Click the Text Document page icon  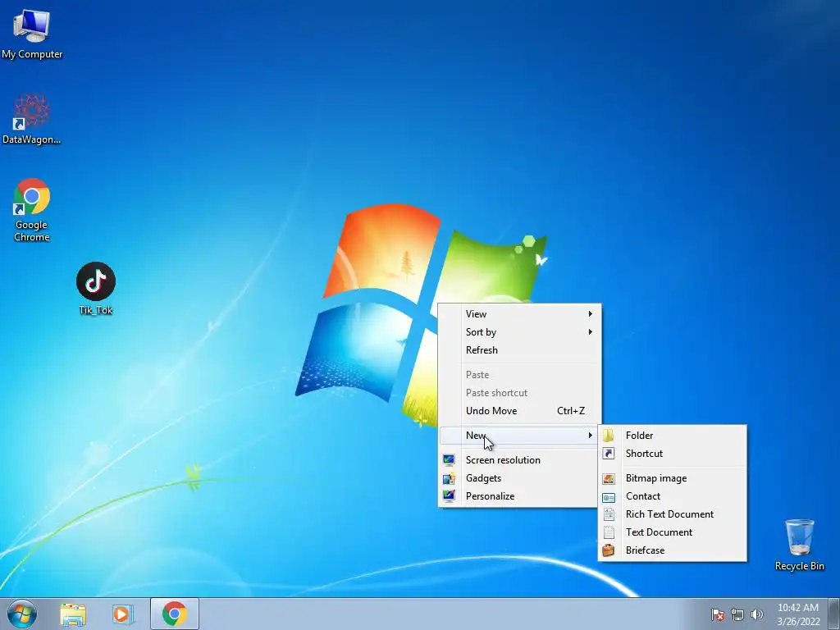609,532
